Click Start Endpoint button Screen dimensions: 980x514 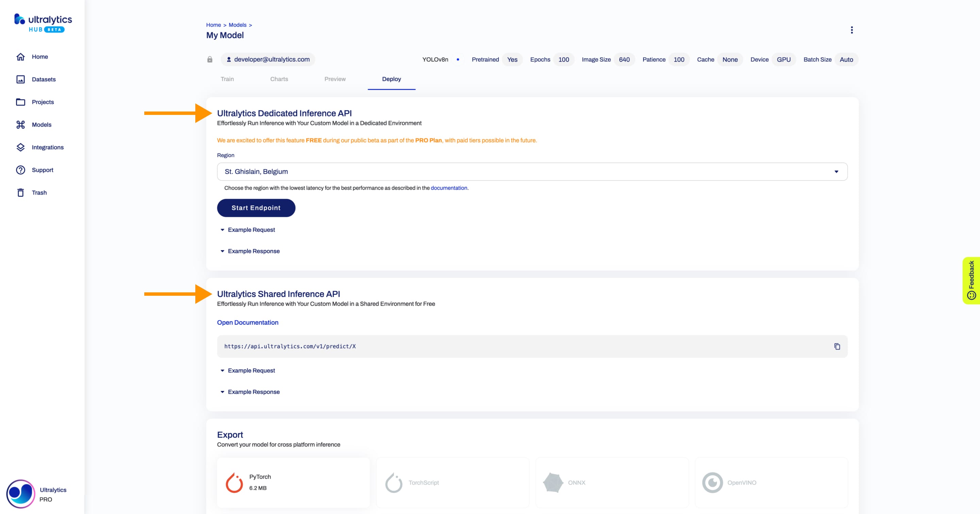click(x=256, y=207)
